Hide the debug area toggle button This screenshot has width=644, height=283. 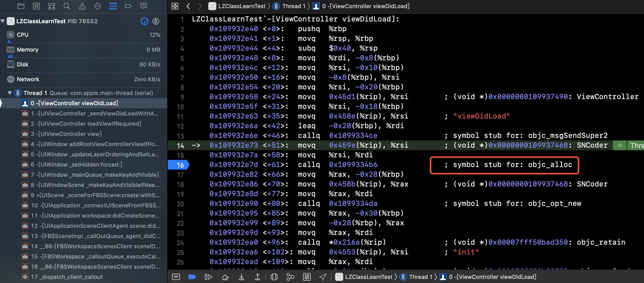(x=176, y=277)
